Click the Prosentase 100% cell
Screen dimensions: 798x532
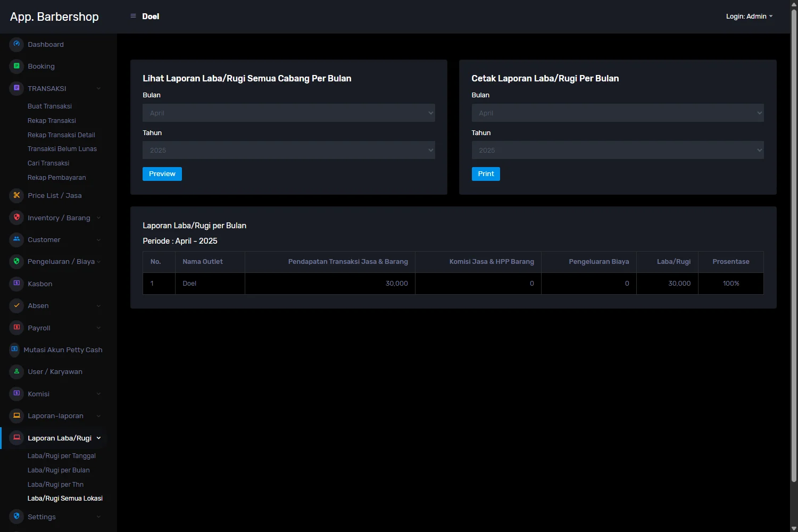tap(731, 284)
